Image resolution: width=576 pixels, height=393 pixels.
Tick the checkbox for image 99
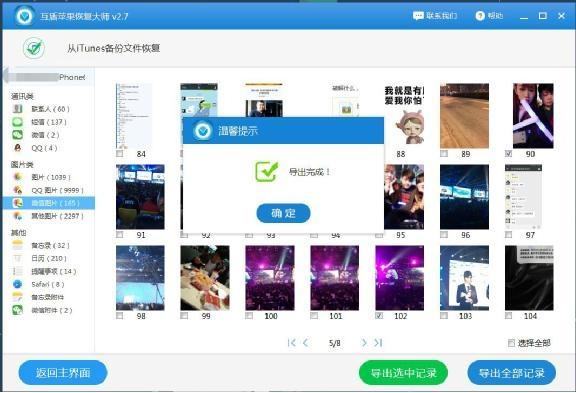[184, 316]
